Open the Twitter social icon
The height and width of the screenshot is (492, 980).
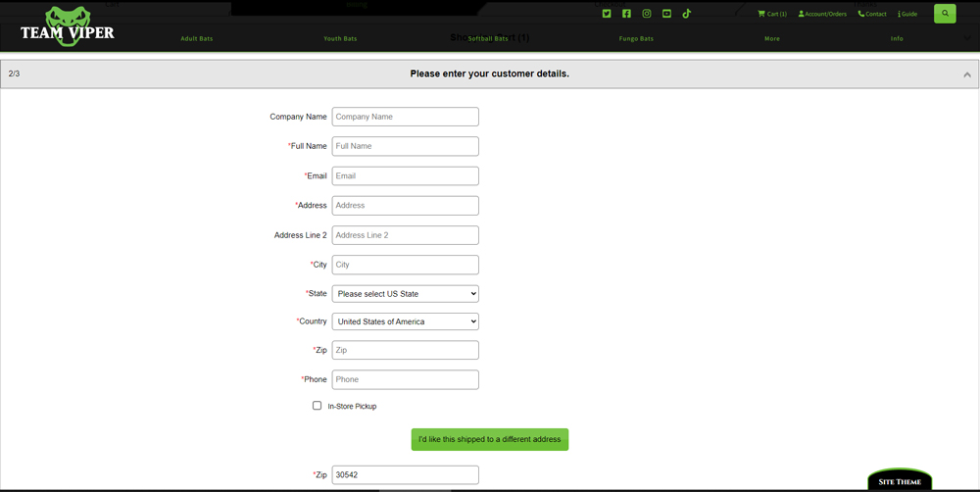607,14
